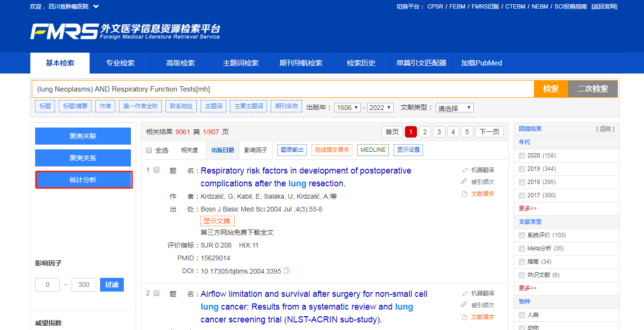The image size is (644, 330).
Task: Click the 过滤 impact factor filter button
Action: [x=111, y=284]
